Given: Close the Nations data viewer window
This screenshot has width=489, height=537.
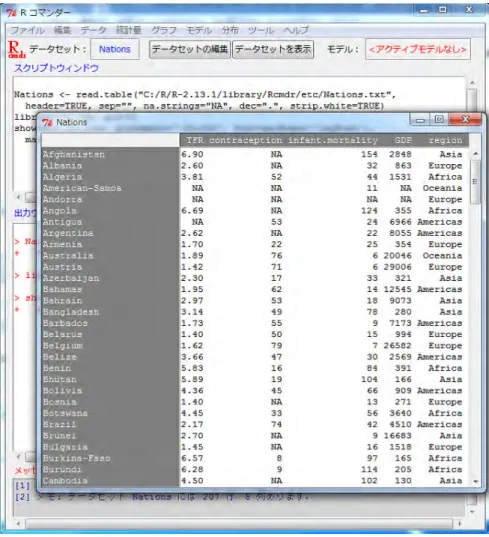Looking at the screenshot, I should pyautogui.click(x=465, y=119).
